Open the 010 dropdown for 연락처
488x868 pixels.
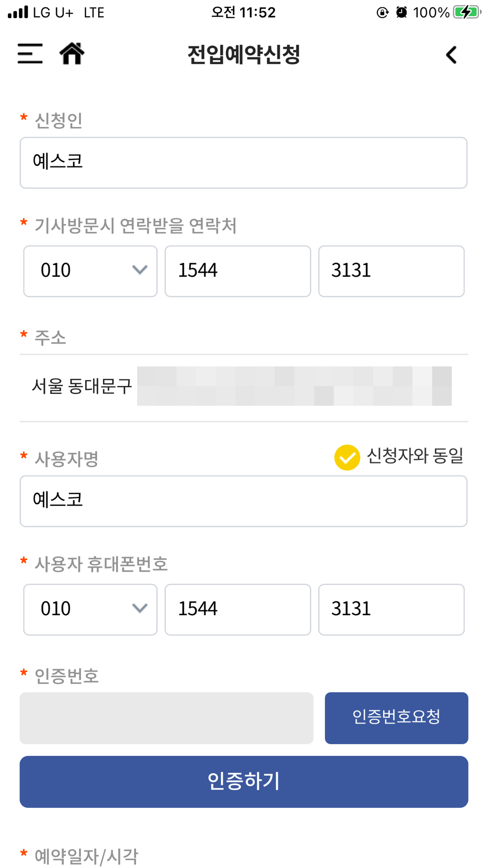90,271
